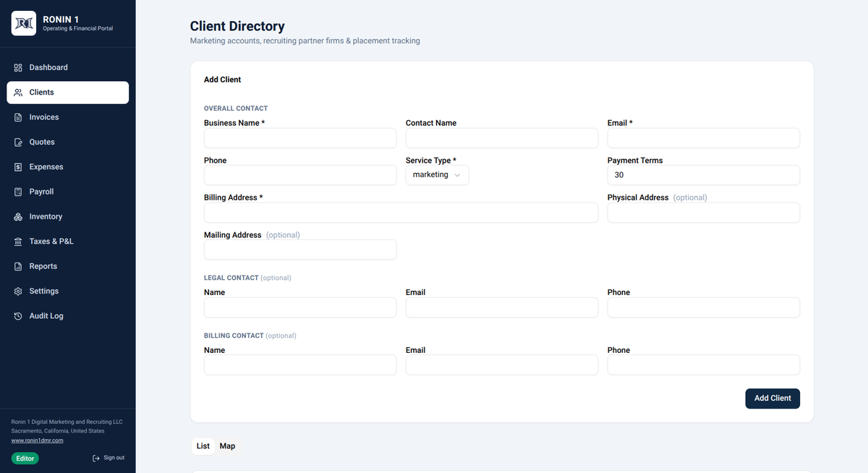Image resolution: width=868 pixels, height=473 pixels.
Task: Focus the Legal Contact Email field
Action: pos(502,307)
